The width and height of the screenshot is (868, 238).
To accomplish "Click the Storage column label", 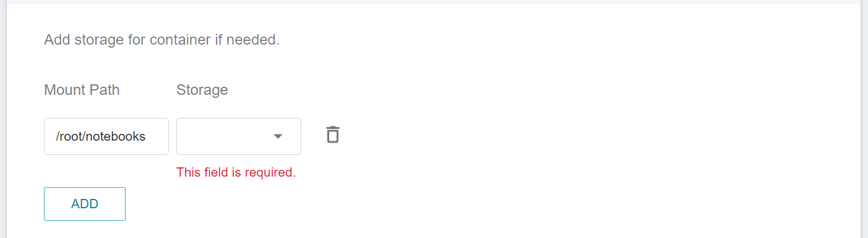I will (x=202, y=90).
